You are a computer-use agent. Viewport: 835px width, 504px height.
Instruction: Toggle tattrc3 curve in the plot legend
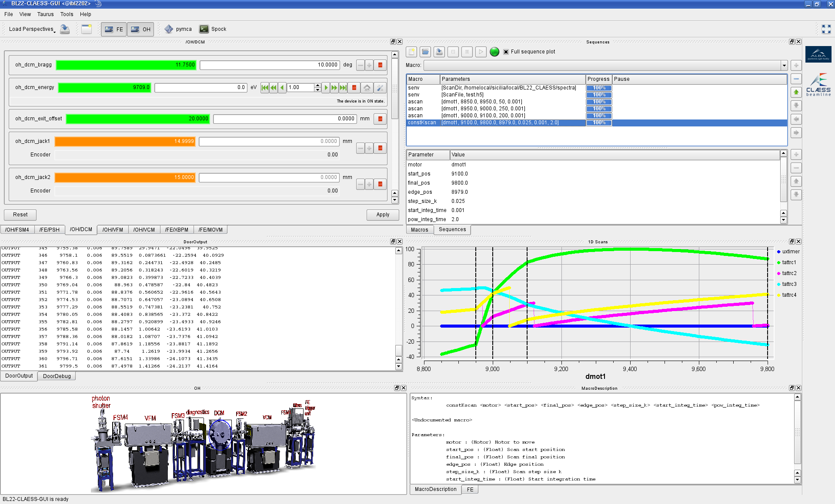[x=786, y=284]
